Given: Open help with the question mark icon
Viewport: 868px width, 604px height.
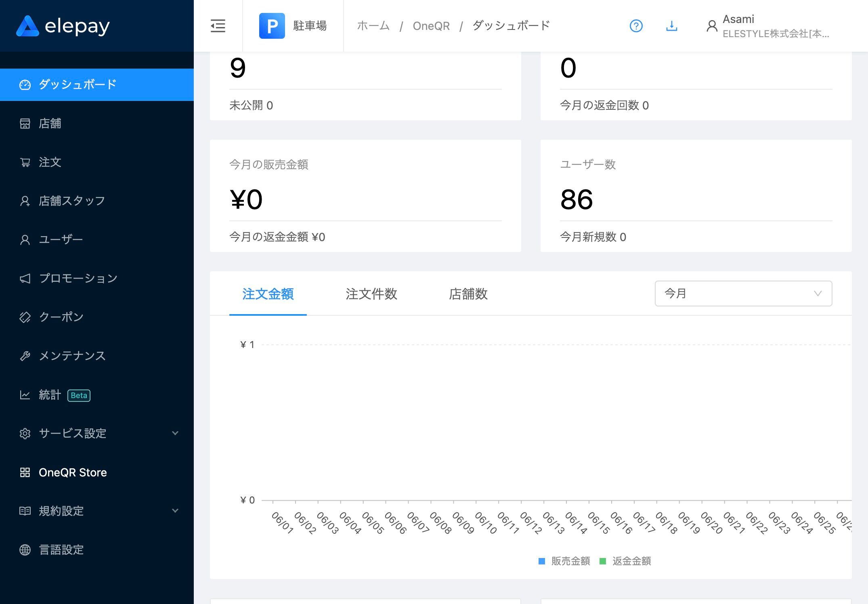Looking at the screenshot, I should [x=636, y=26].
